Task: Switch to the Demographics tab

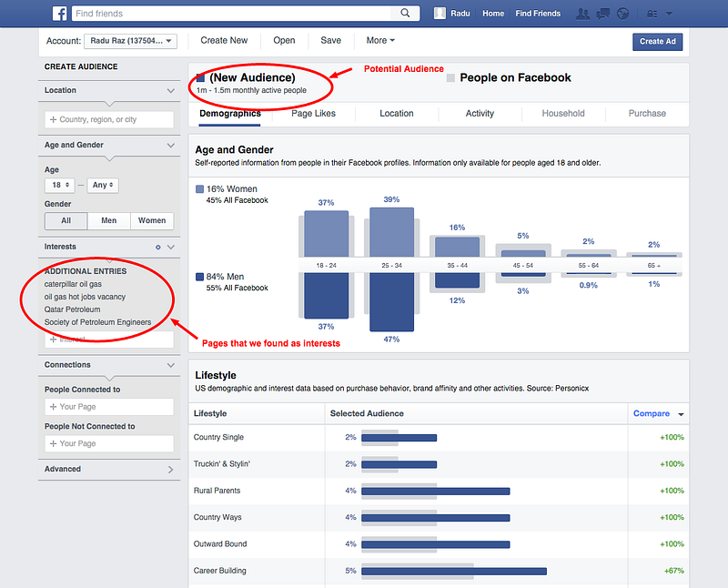Action: (x=230, y=114)
